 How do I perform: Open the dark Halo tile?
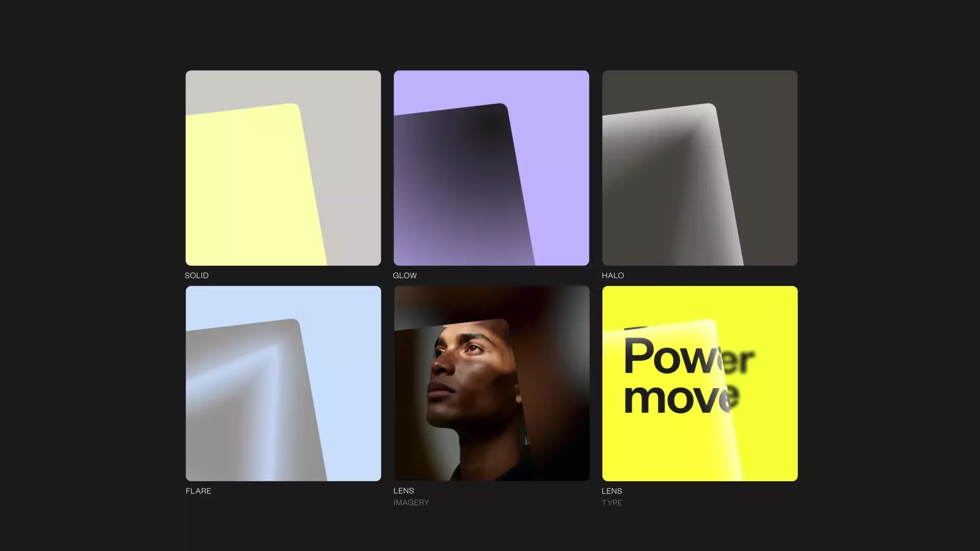point(700,167)
